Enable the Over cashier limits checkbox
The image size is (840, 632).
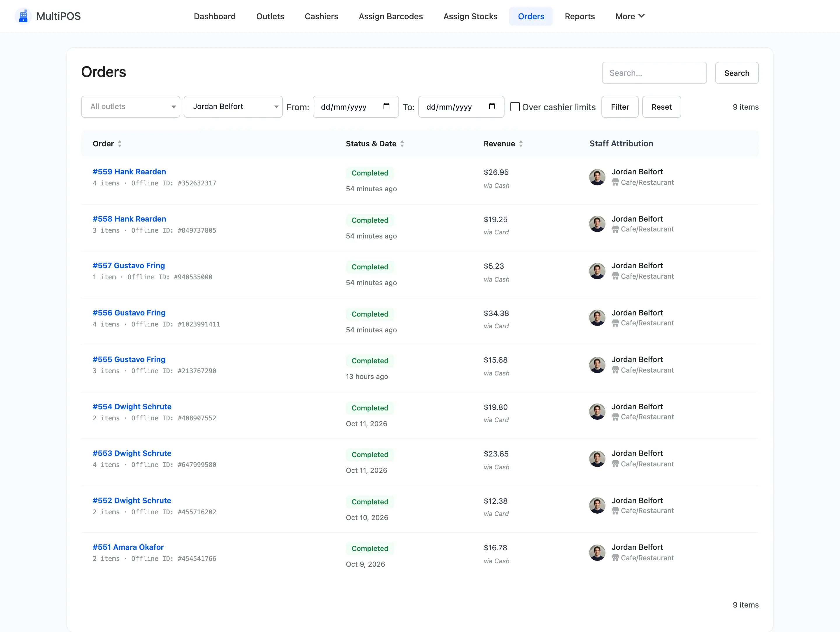point(515,107)
